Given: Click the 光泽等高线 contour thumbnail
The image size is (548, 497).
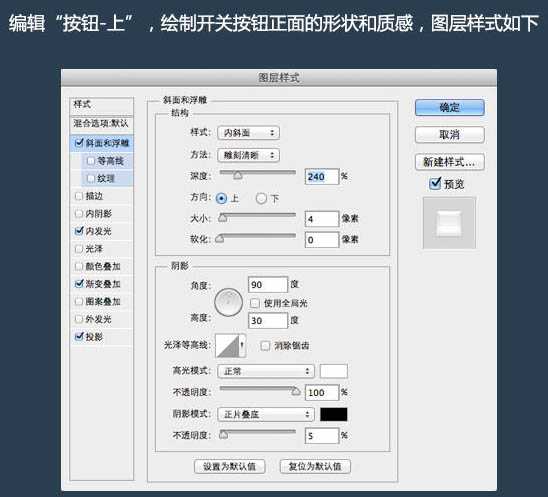Looking at the screenshot, I should point(227,346).
